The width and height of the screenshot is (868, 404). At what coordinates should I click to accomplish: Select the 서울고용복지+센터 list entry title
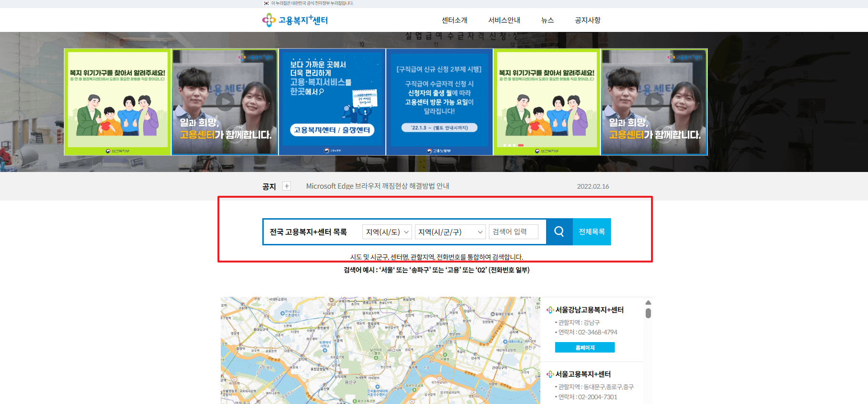click(x=583, y=374)
